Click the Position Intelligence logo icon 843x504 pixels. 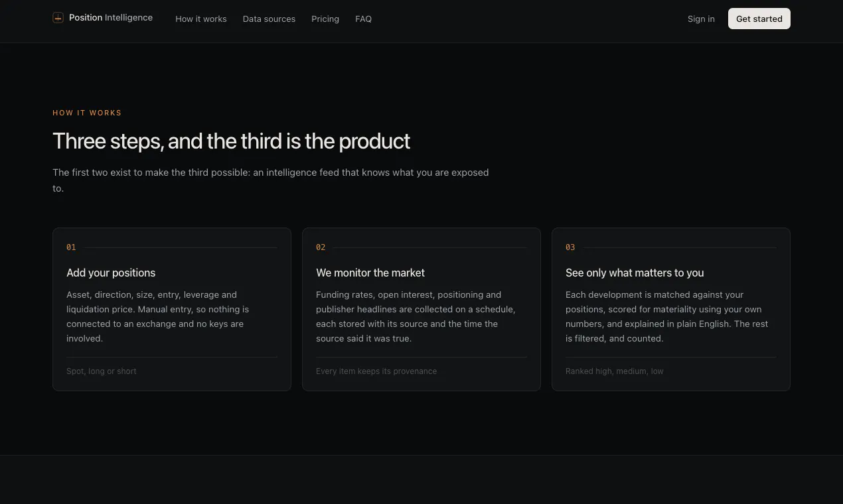pos(58,18)
